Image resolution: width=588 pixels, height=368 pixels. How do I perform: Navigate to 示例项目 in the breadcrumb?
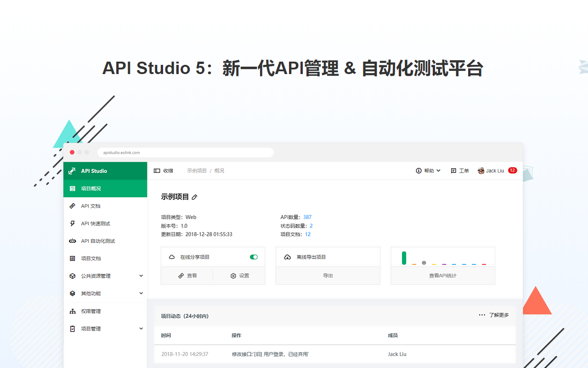click(x=197, y=170)
